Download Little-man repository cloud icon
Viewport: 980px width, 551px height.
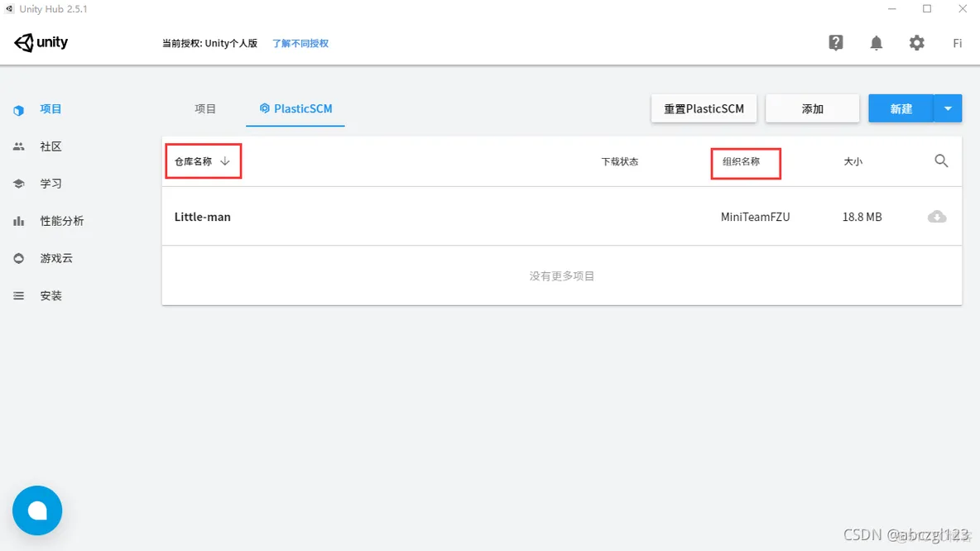(937, 217)
